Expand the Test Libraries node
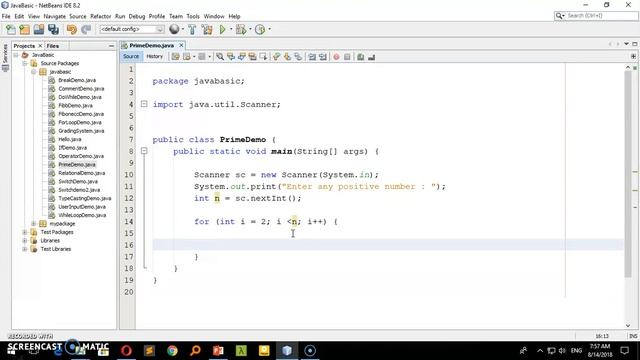640x360 pixels. [24, 249]
